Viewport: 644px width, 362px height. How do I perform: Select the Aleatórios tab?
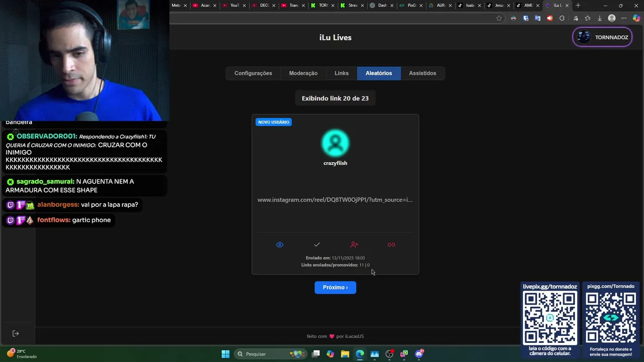tap(379, 73)
